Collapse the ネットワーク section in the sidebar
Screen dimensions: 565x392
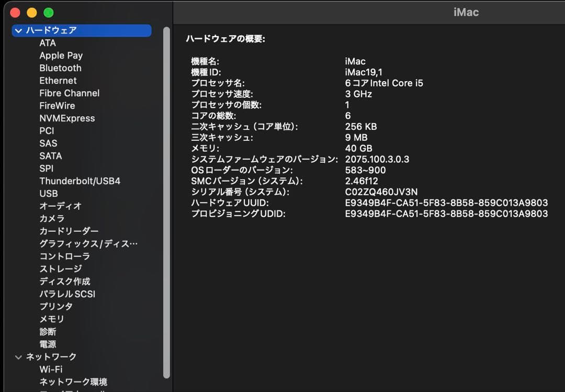point(18,356)
